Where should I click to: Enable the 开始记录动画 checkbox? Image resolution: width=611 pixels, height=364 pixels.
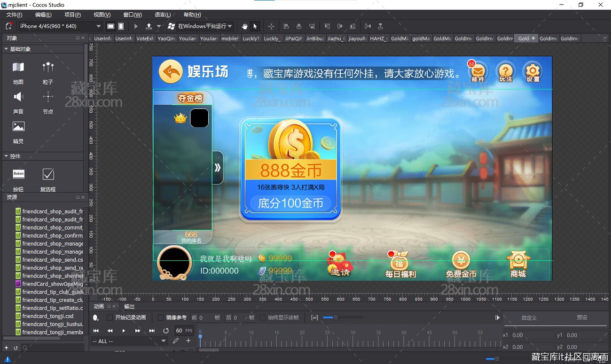pyautogui.click(x=110, y=318)
